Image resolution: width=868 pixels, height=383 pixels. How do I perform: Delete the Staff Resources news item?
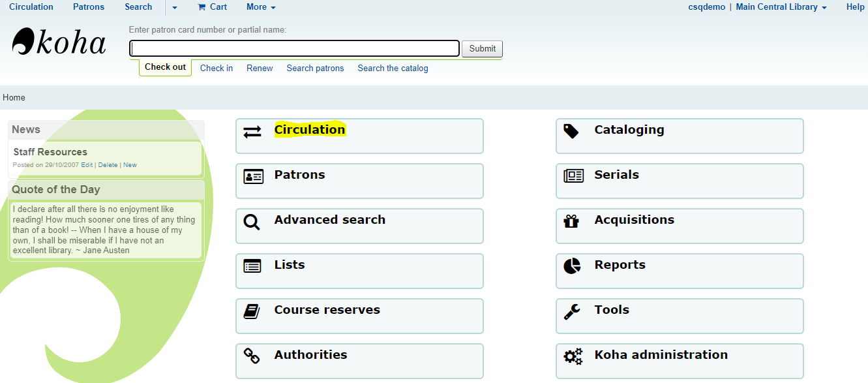pos(108,165)
